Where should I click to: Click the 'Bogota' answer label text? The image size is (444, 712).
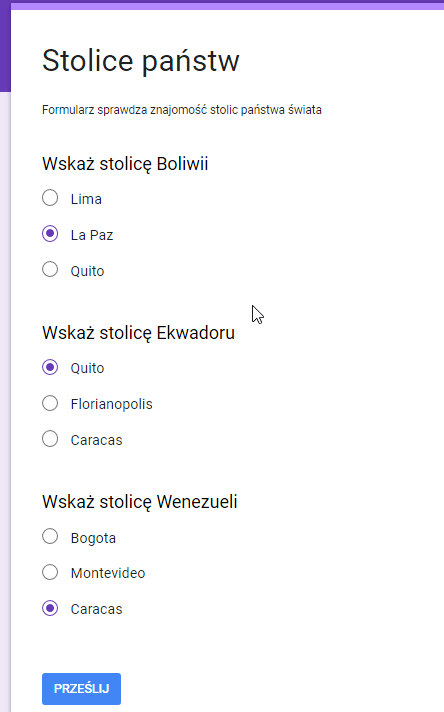pos(94,539)
